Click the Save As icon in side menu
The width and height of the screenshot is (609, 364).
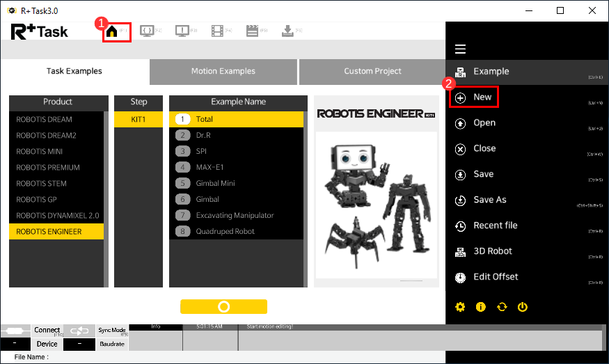point(460,200)
